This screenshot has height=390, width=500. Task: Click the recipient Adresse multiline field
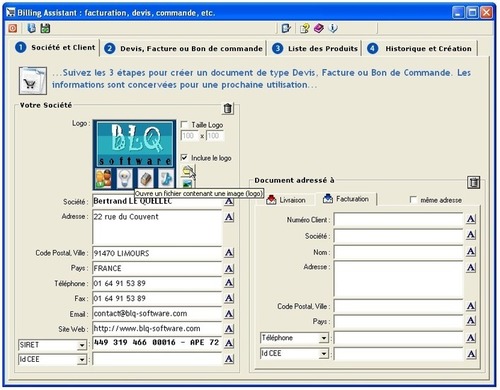pos(399,279)
